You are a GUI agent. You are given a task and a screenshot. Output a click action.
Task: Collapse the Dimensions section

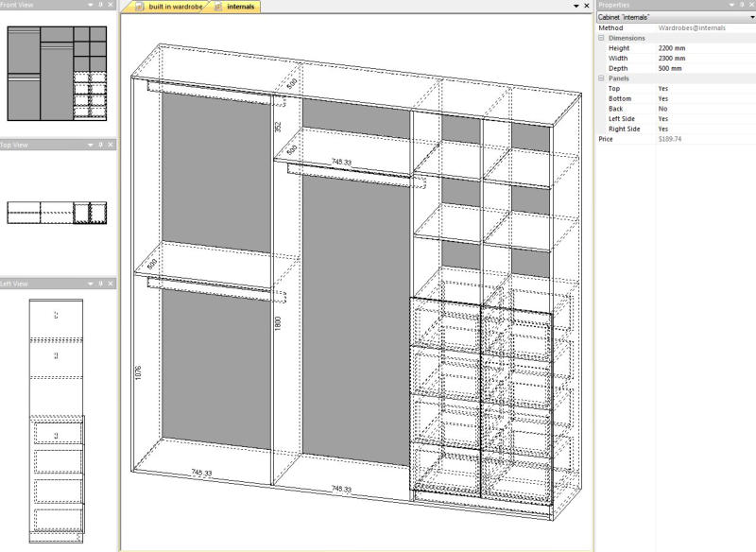coord(599,38)
